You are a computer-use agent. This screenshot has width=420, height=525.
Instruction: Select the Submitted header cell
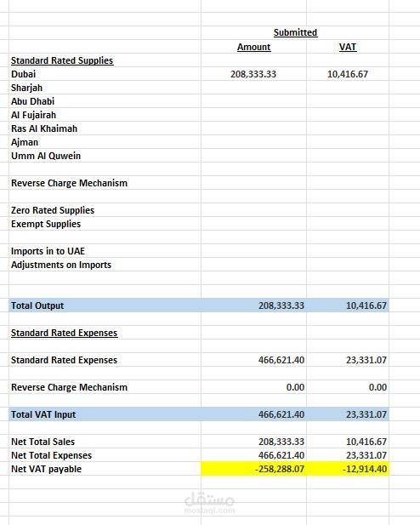pos(295,32)
